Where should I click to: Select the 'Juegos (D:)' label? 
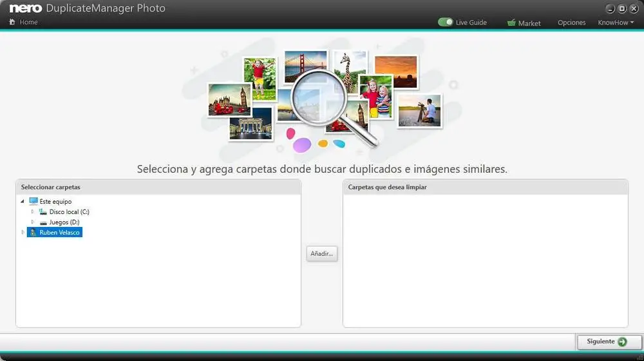(x=64, y=222)
